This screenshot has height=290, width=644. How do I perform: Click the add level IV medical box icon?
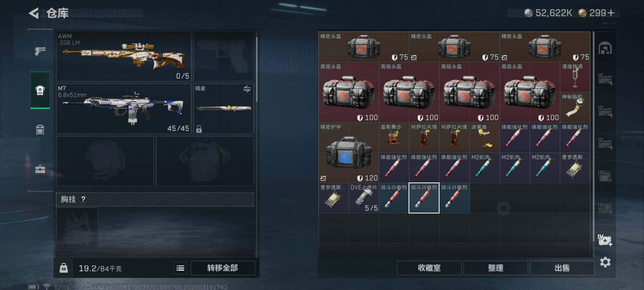click(x=605, y=240)
